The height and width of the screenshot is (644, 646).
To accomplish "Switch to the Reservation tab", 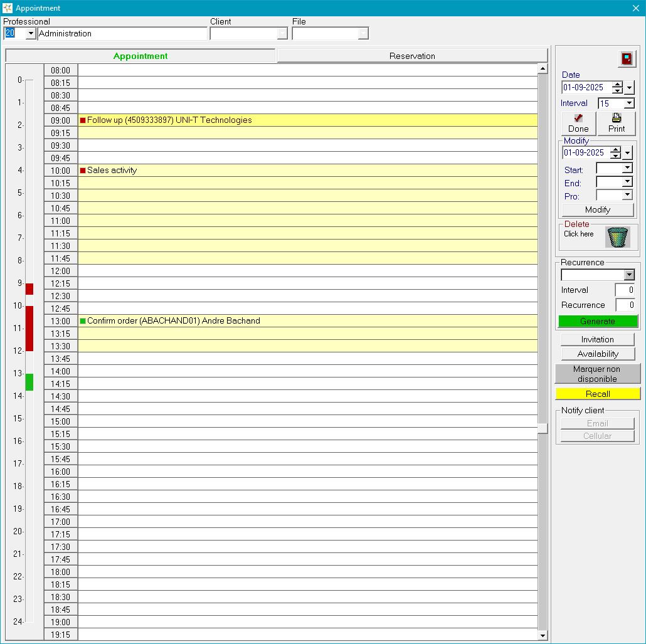I will click(x=412, y=56).
